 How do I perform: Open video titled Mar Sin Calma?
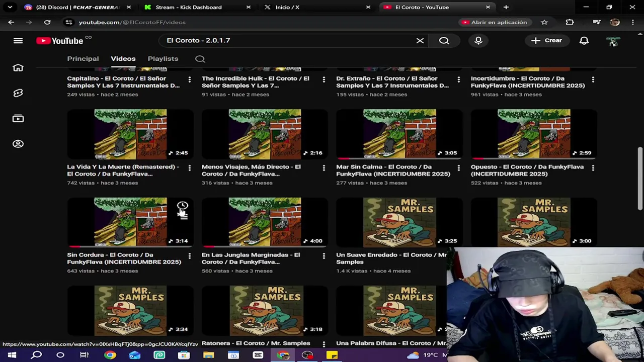393,170
